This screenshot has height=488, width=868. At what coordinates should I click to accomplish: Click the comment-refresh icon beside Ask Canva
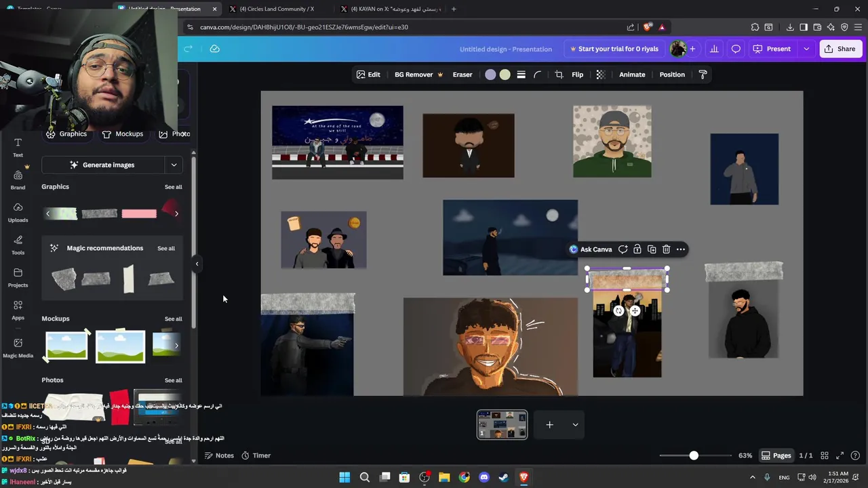click(x=623, y=249)
